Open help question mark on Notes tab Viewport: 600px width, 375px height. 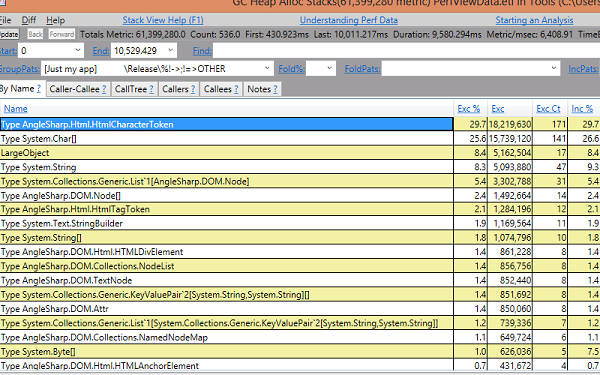(x=275, y=89)
